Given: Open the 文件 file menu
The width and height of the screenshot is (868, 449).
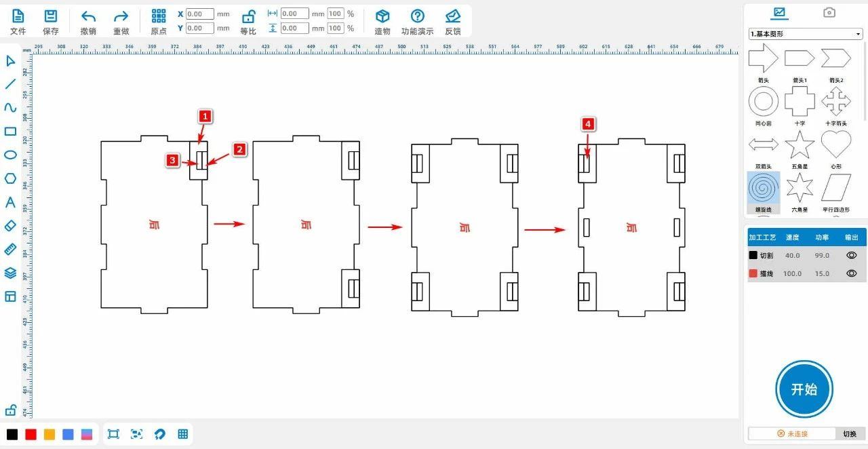Looking at the screenshot, I should click(x=18, y=17).
